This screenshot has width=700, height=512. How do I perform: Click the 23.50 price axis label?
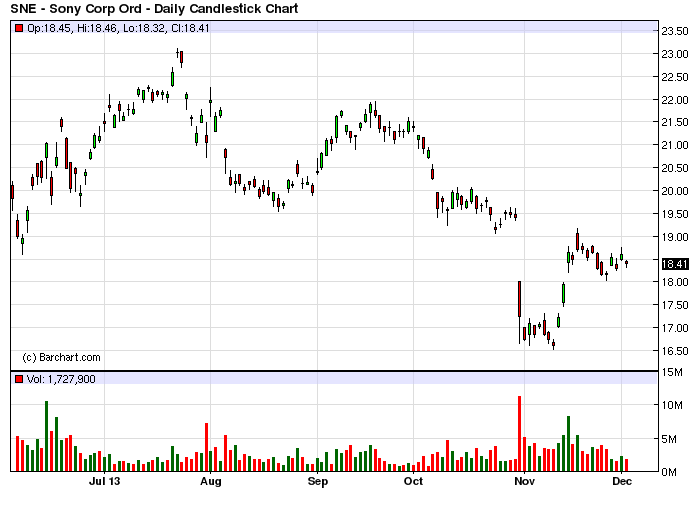[675, 31]
